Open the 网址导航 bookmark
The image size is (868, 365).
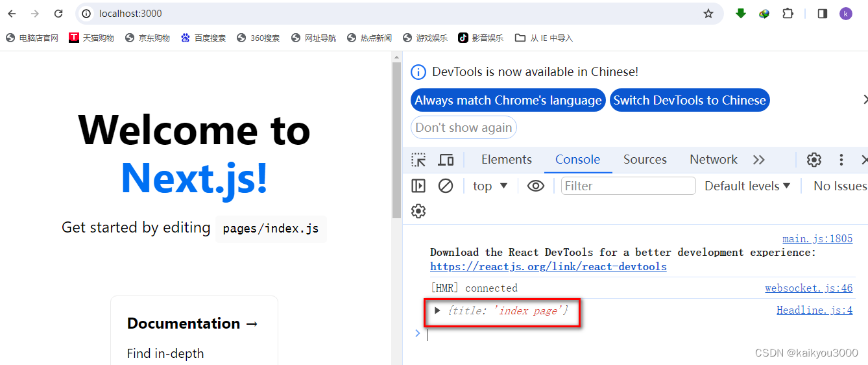(314, 38)
